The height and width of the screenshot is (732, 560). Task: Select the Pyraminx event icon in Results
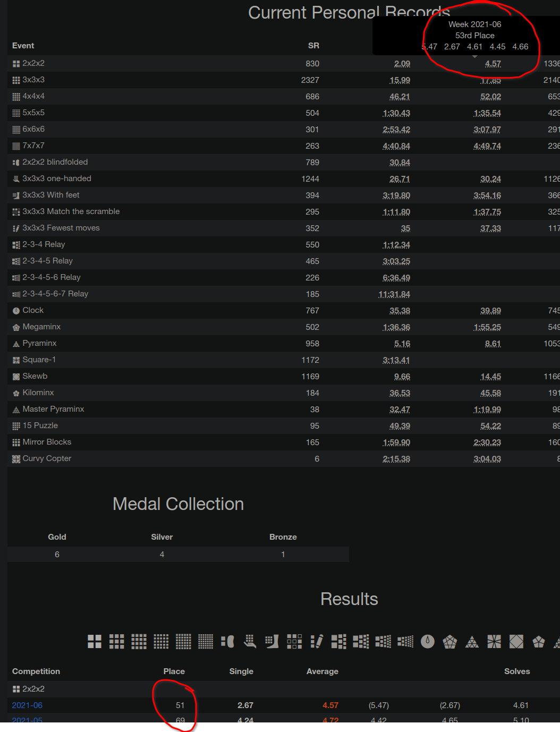pyautogui.click(x=472, y=642)
